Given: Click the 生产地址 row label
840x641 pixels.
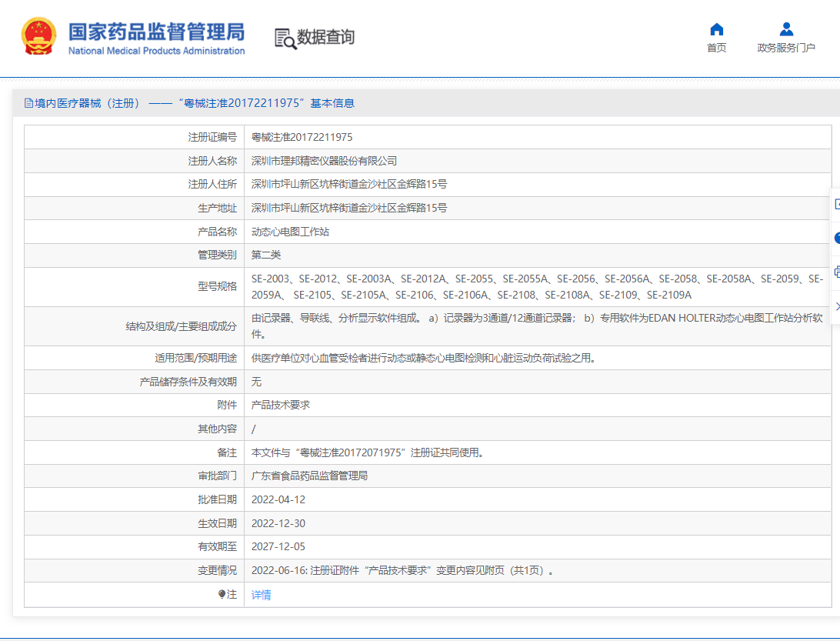Looking at the screenshot, I should (217, 208).
